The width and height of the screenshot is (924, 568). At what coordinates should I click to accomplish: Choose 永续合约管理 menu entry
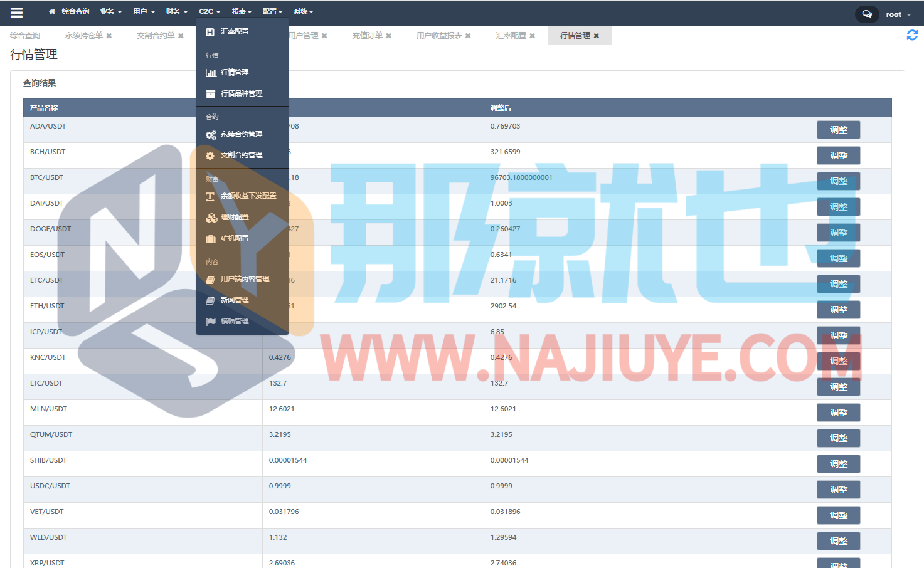242,134
